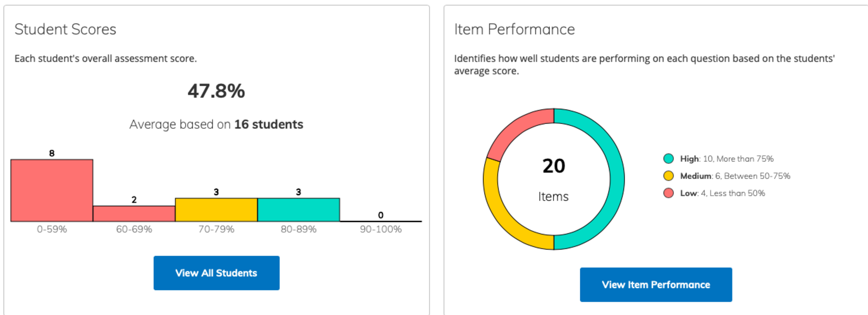
Task: Select the red 0-59% score bar
Action: point(52,191)
